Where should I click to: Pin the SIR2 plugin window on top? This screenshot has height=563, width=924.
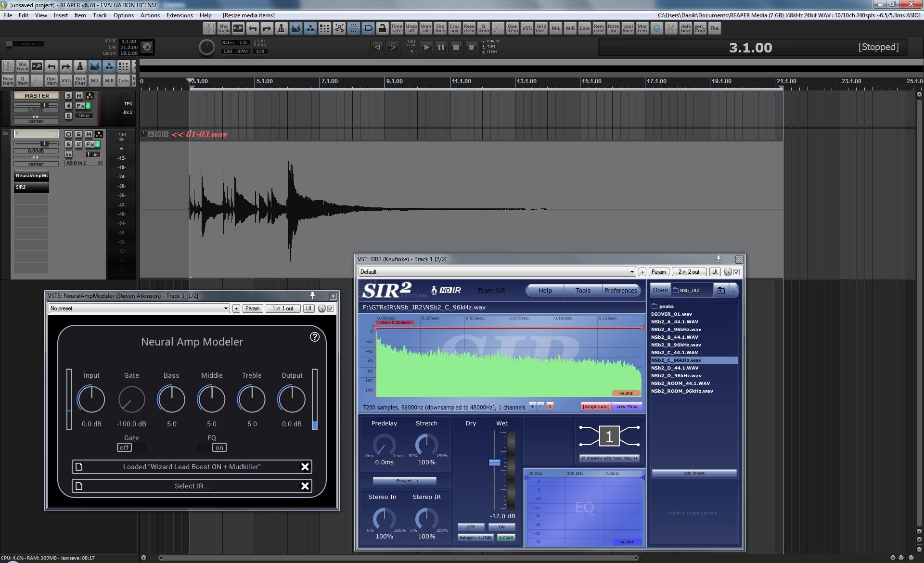719,259
